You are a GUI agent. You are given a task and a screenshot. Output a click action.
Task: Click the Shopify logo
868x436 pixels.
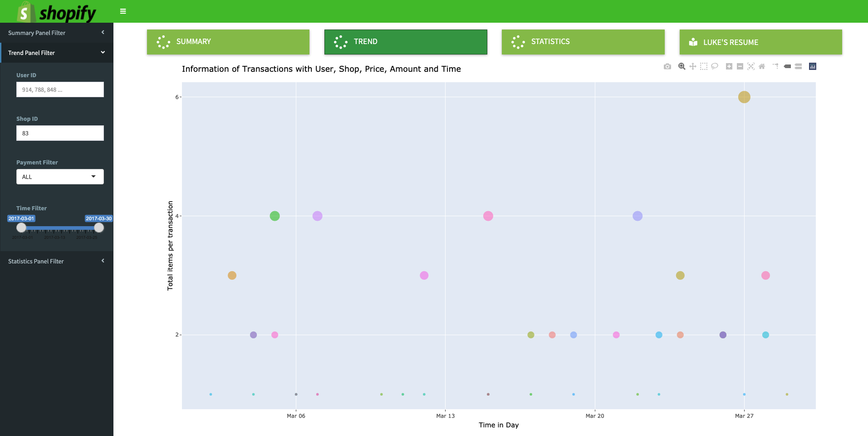coord(57,12)
